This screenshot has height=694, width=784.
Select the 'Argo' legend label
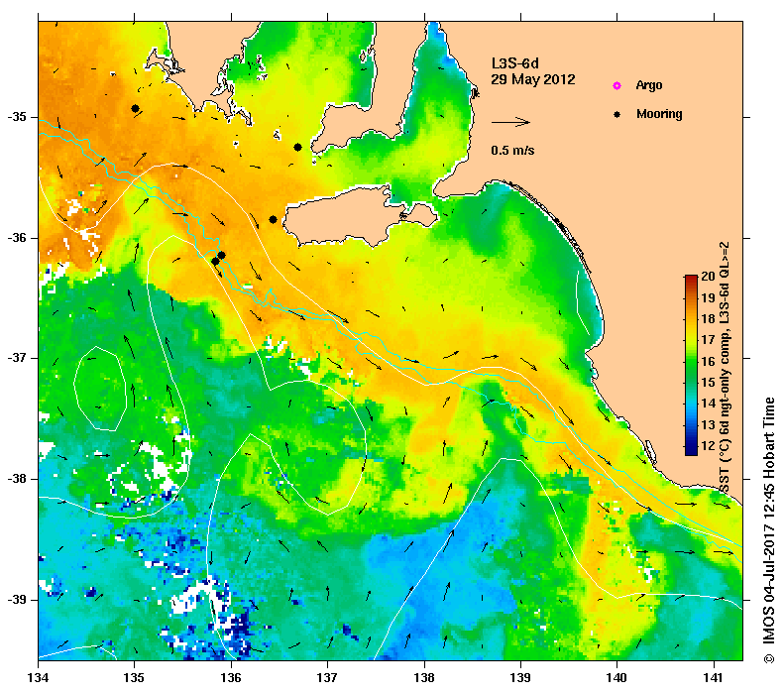649,85
